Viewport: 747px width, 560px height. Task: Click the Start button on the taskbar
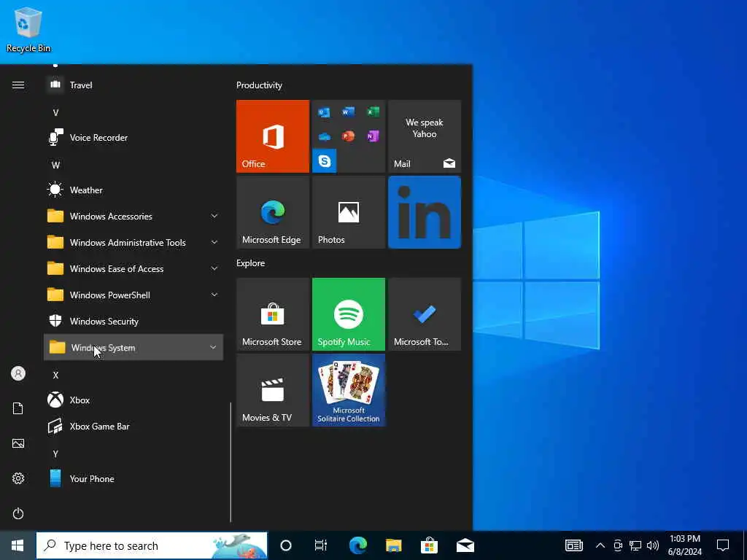[x=18, y=545]
